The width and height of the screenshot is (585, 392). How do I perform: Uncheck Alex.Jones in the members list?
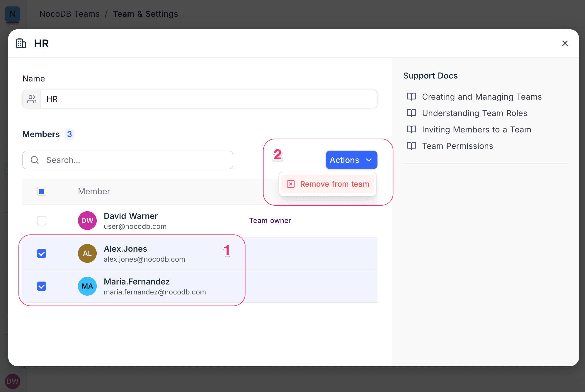point(42,253)
